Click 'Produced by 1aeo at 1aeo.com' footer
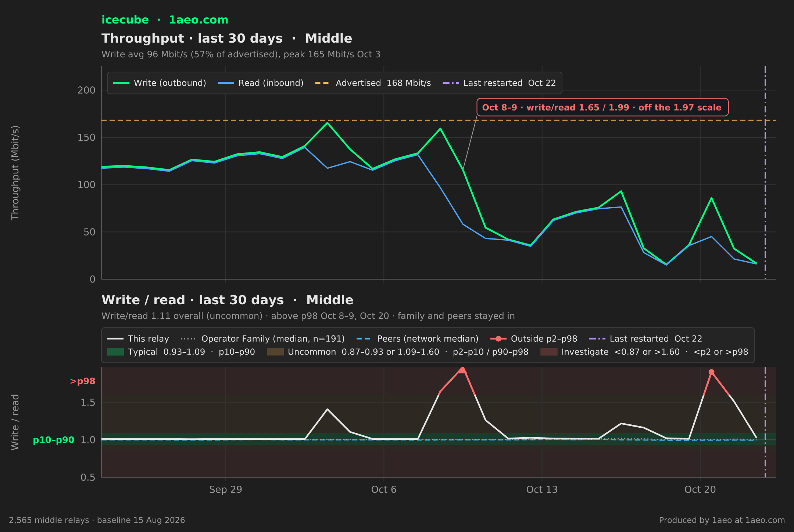Viewport: 794px width, 532px height. [722, 520]
